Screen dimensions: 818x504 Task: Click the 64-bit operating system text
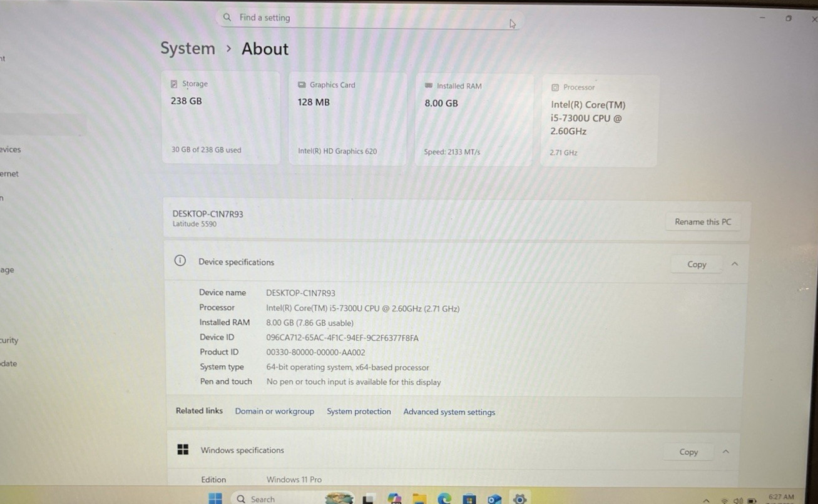tap(348, 368)
